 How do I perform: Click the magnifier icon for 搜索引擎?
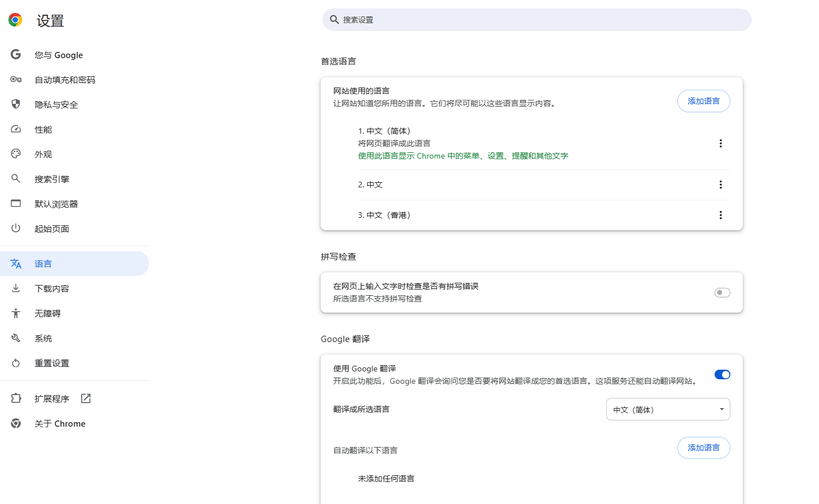(x=16, y=179)
